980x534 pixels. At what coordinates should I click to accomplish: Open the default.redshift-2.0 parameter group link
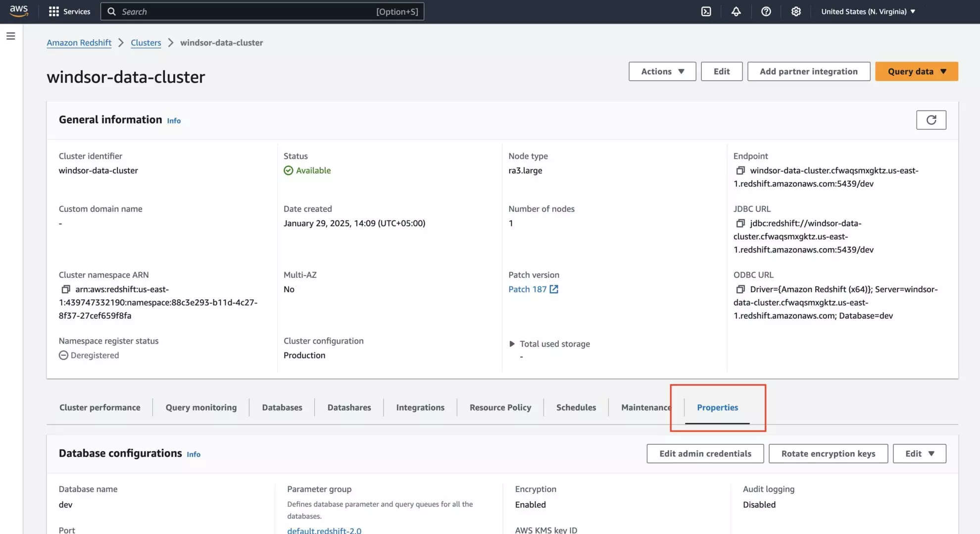point(324,530)
